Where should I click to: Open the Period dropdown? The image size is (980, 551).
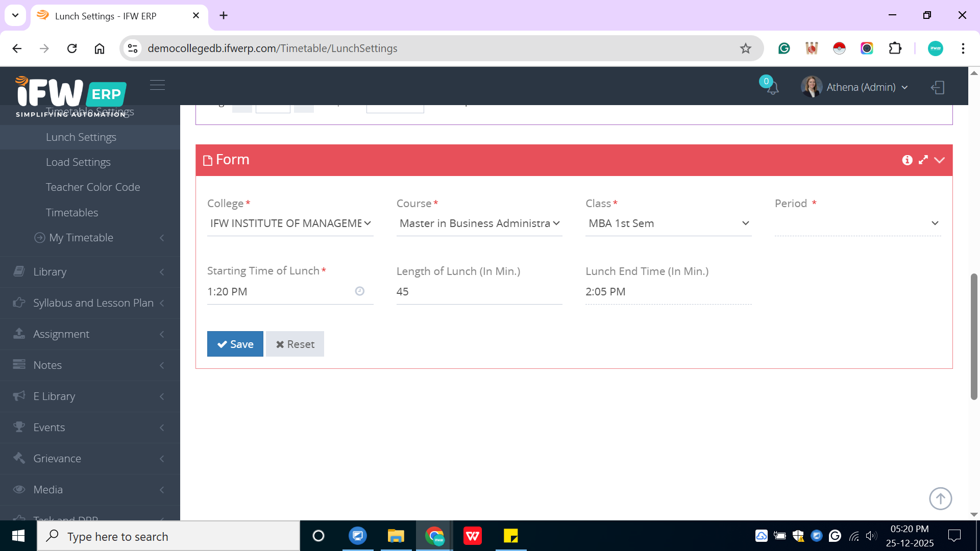tap(857, 223)
